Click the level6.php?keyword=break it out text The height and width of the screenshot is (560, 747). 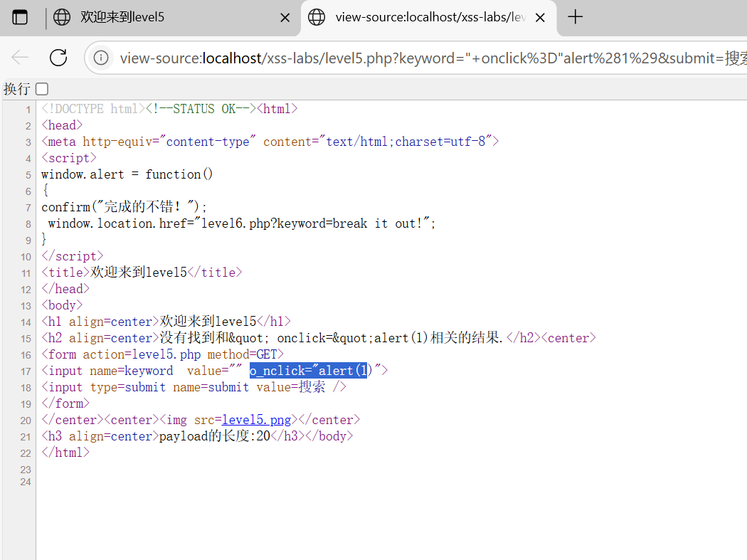tap(312, 223)
